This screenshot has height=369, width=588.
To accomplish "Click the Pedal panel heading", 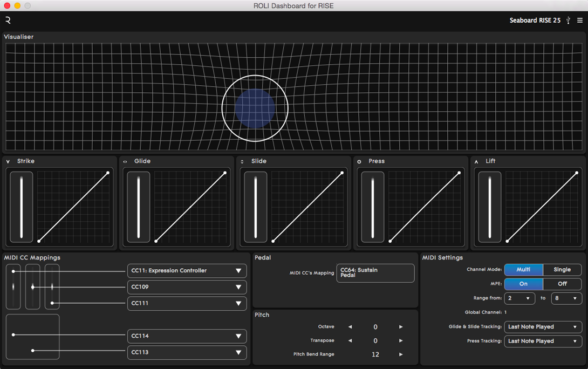I will 263,258.
